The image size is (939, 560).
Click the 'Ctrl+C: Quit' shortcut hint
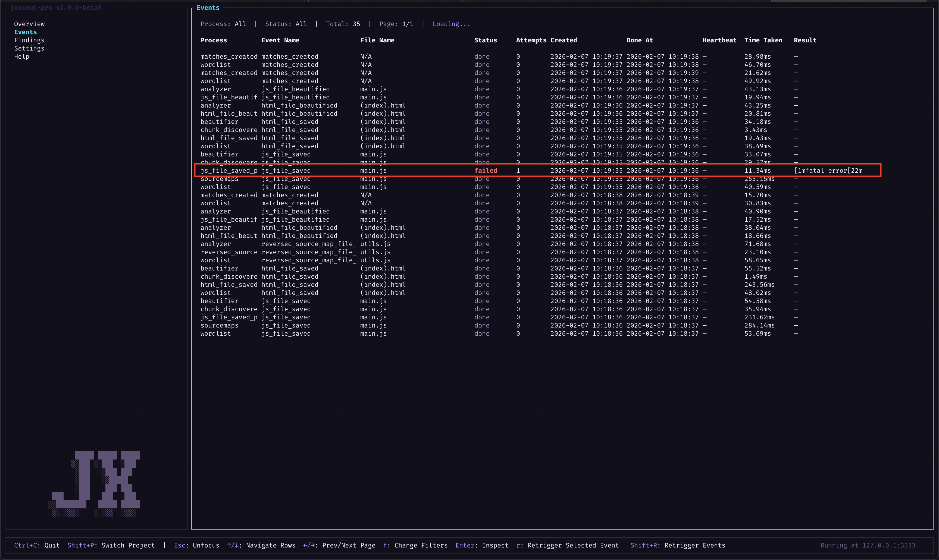(x=37, y=545)
